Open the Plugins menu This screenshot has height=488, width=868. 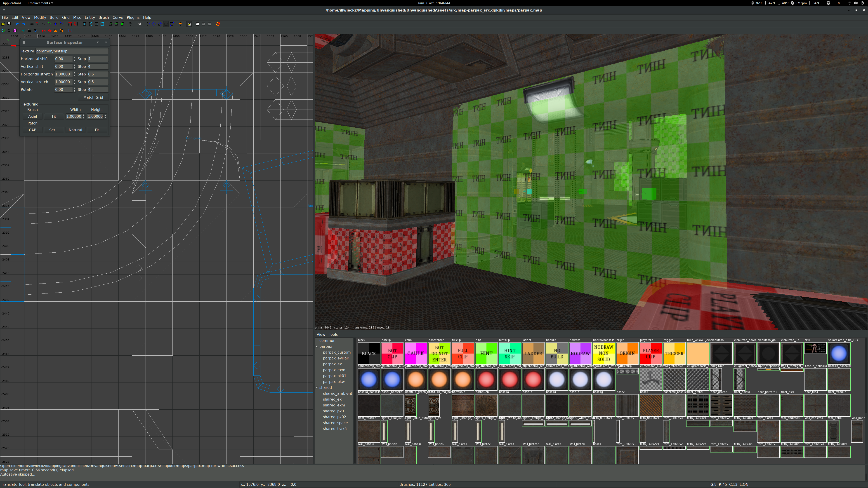pos(133,18)
